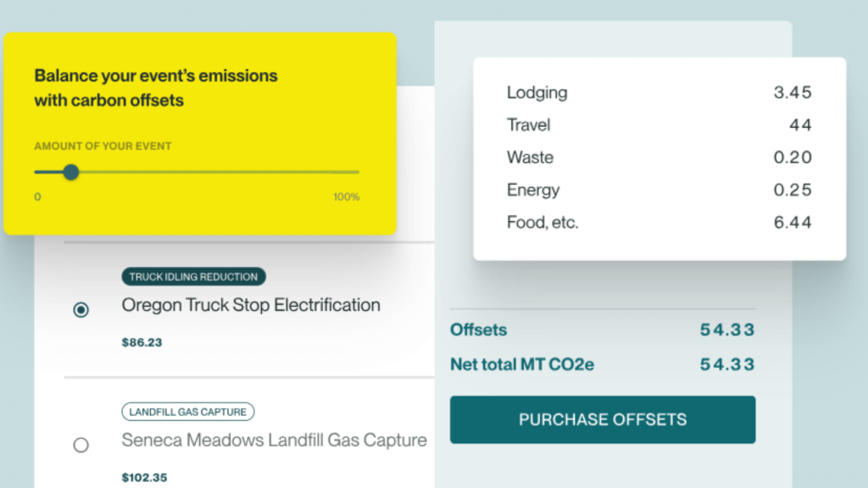Viewport: 868px width, 488px height.
Task: Open Seneca Meadows Landfill Gas Capture title
Action: tap(274, 440)
